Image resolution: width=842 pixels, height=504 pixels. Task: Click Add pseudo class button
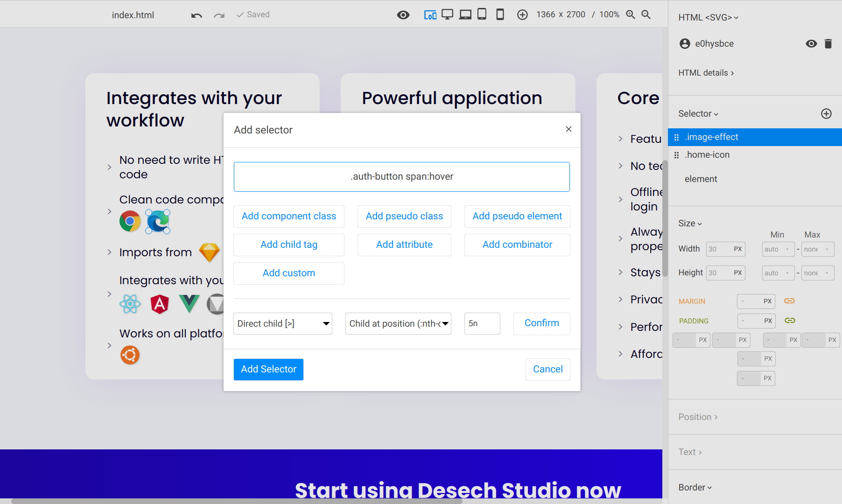pyautogui.click(x=404, y=217)
